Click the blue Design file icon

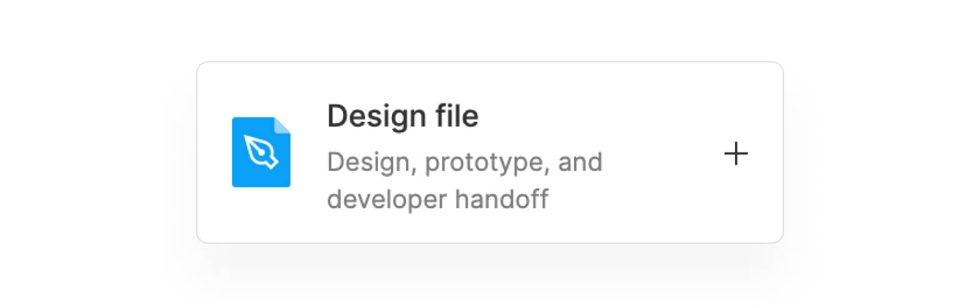[x=261, y=152]
